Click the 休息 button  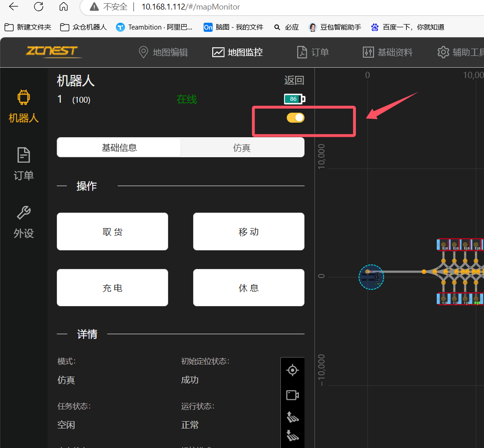pos(249,288)
